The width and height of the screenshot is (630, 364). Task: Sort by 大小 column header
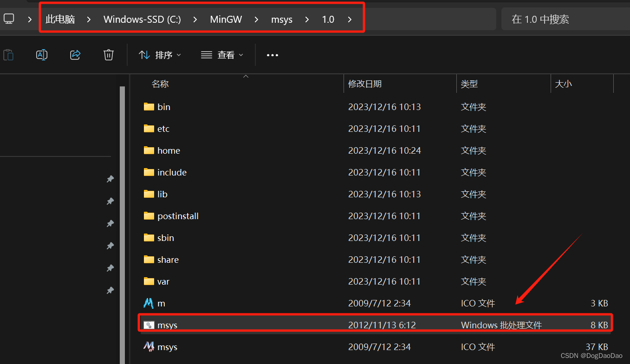(x=564, y=84)
